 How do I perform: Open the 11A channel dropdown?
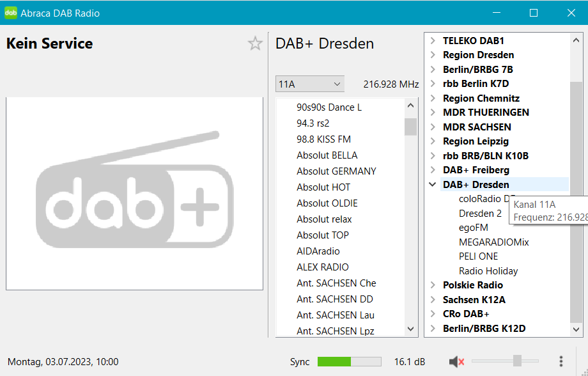click(x=309, y=84)
